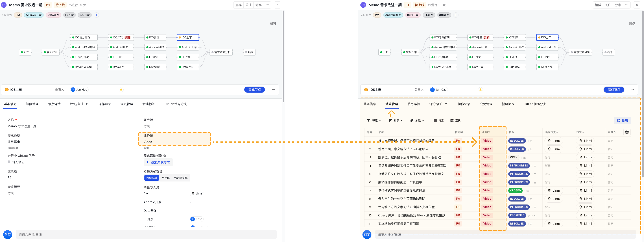Viewport: 644px width, 242px height.
Task: Open the 查找 search tool in defect toolbar
Action: click(x=455, y=121)
